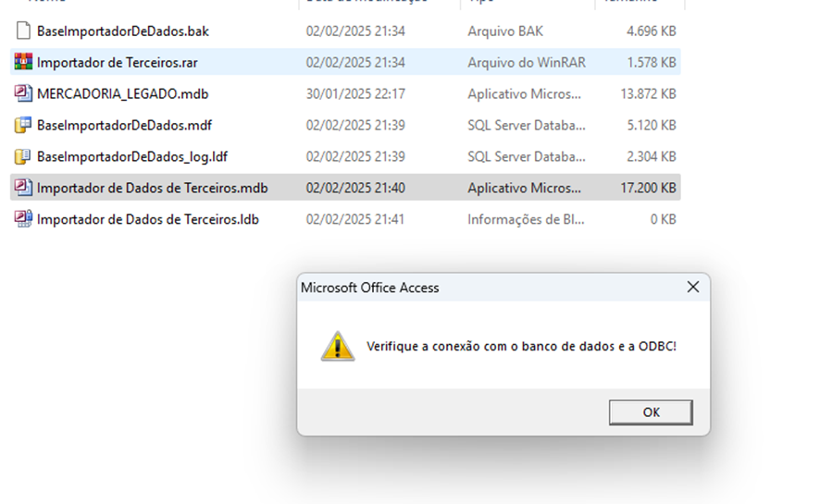Image resolution: width=820 pixels, height=504 pixels.
Task: Select file name Importador de Terceiros.rar
Action: [x=118, y=63]
